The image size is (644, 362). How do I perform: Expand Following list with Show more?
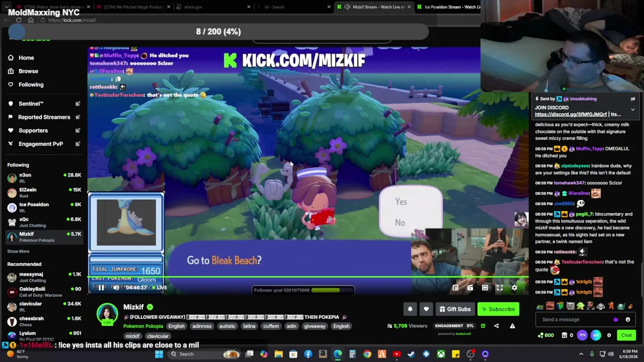[18, 251]
